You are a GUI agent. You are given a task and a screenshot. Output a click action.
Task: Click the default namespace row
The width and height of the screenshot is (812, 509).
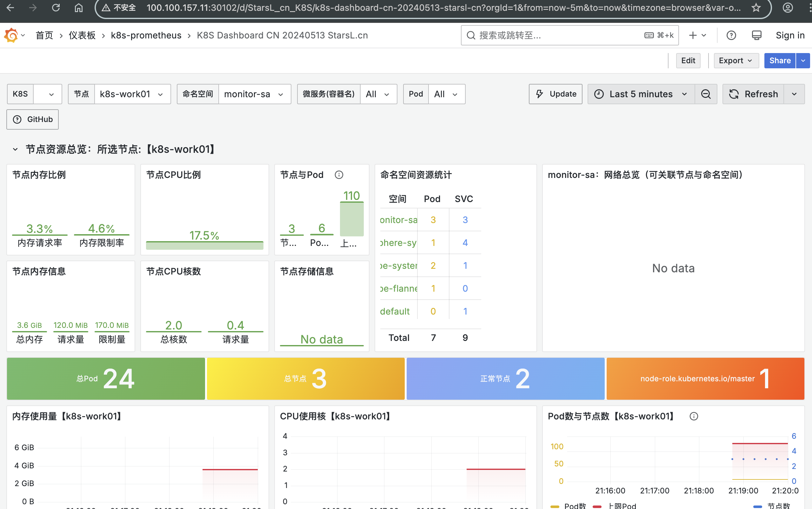coord(430,311)
